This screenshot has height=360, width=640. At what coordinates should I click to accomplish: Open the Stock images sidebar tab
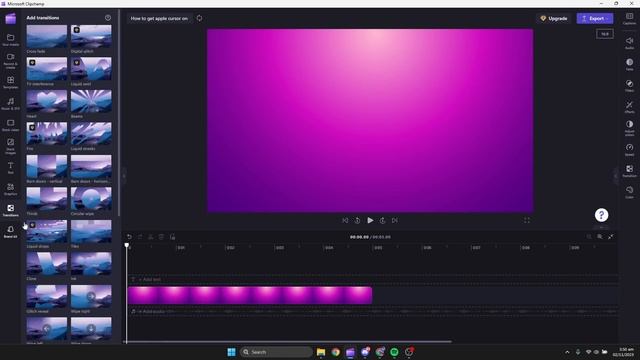point(11,146)
